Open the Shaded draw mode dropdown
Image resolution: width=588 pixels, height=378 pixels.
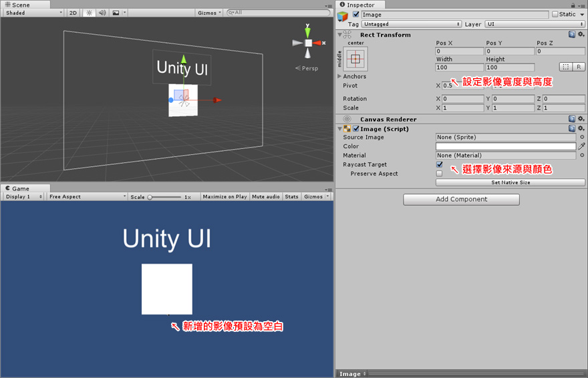coord(34,13)
